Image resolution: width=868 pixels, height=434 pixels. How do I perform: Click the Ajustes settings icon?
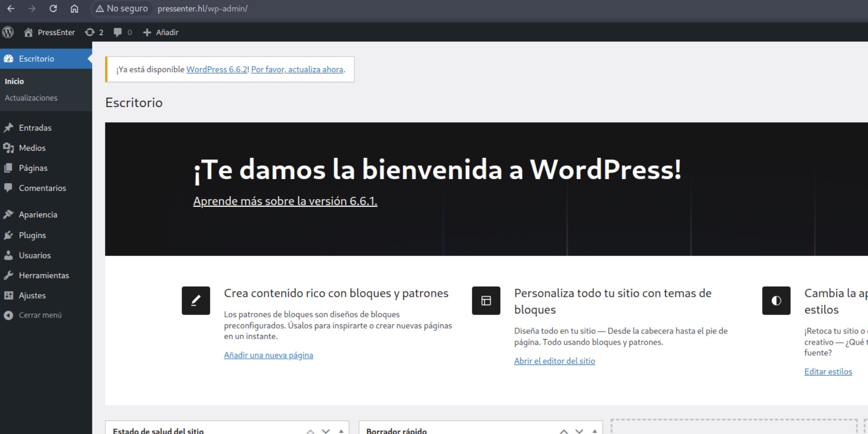[8, 295]
